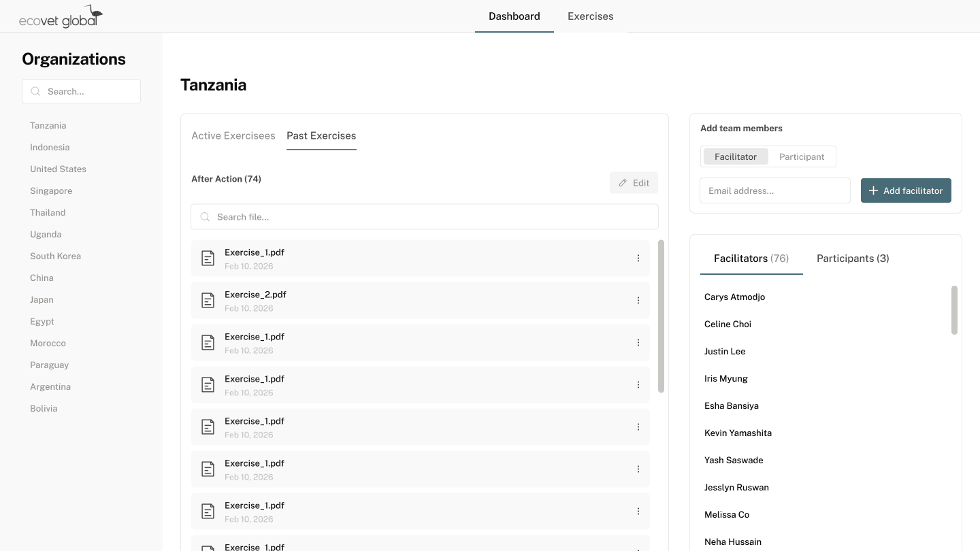Click the document icon beside Exercise_2.pdf
The image size is (980, 551).
(208, 301)
